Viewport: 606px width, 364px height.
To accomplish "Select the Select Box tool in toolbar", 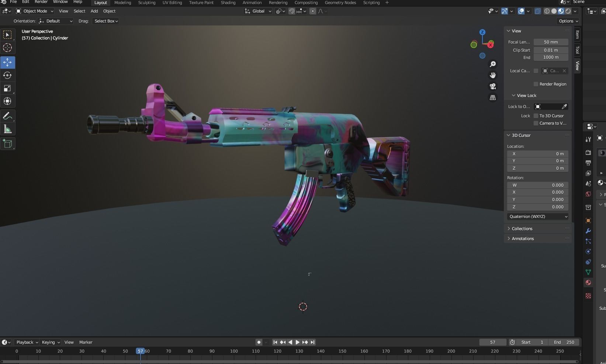I will 7,35.
